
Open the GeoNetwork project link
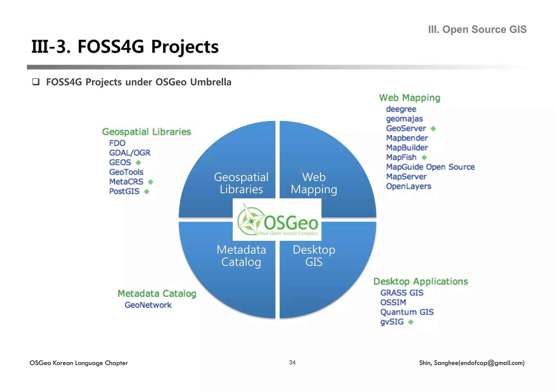click(x=148, y=305)
